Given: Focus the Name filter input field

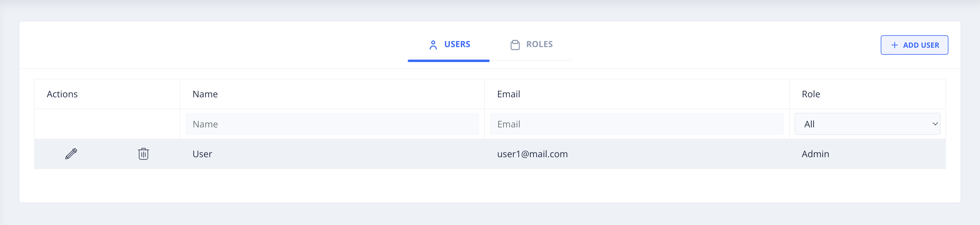Looking at the screenshot, I should tap(332, 124).
